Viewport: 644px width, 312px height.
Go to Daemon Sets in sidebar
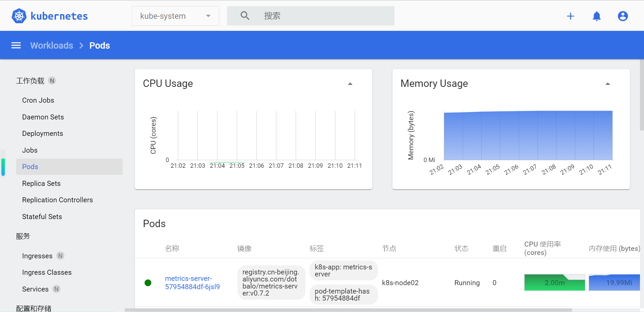(x=43, y=117)
